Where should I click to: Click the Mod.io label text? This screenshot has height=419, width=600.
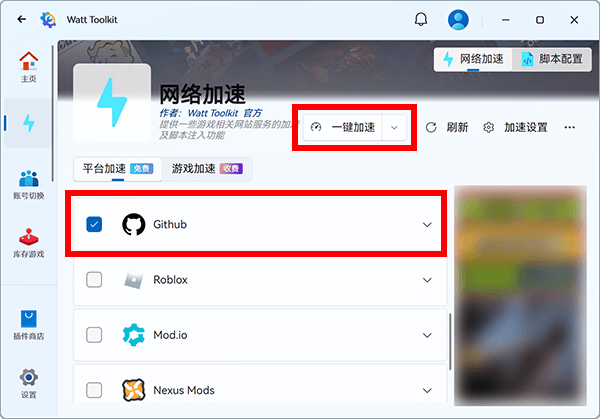click(170, 335)
